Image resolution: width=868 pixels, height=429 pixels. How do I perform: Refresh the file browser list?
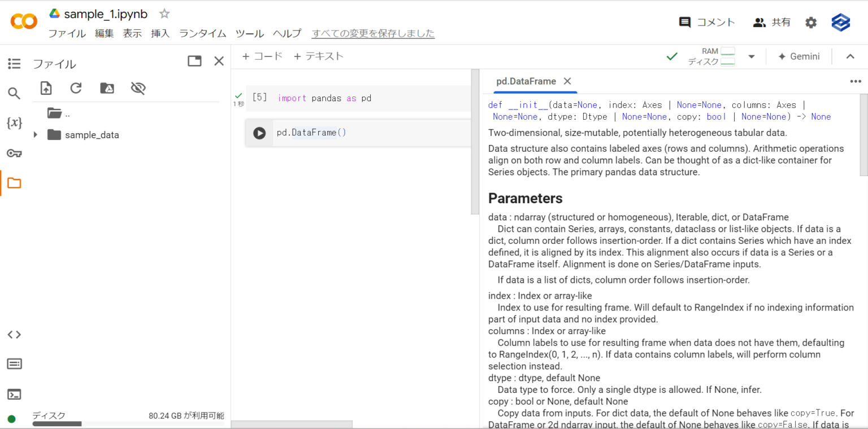[x=76, y=88]
